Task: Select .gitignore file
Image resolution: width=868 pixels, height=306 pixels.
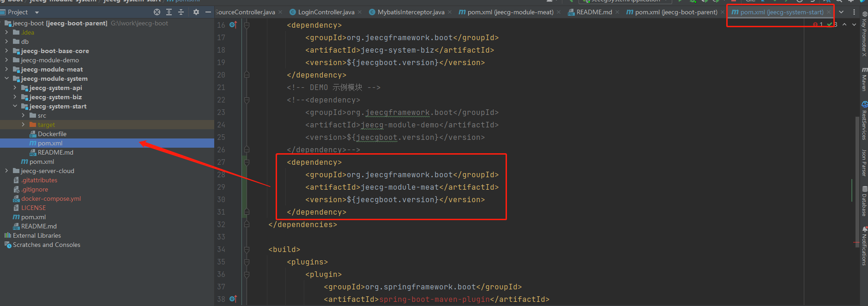Action: (30, 189)
